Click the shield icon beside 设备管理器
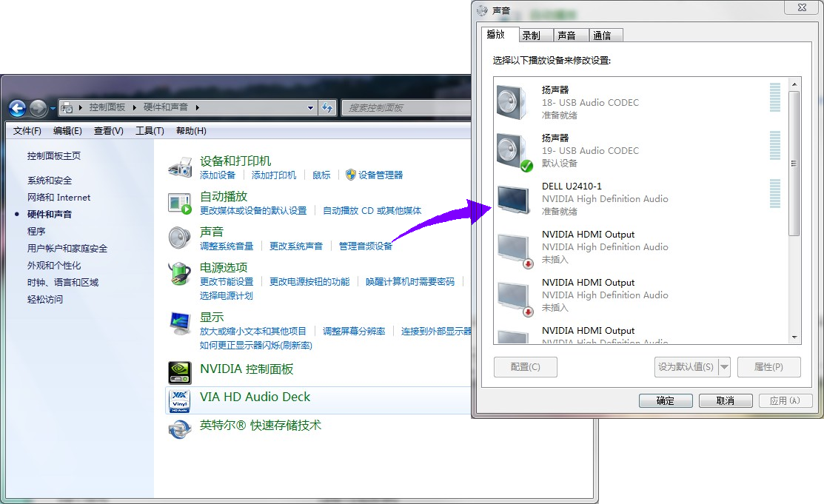824x504 pixels. point(350,175)
